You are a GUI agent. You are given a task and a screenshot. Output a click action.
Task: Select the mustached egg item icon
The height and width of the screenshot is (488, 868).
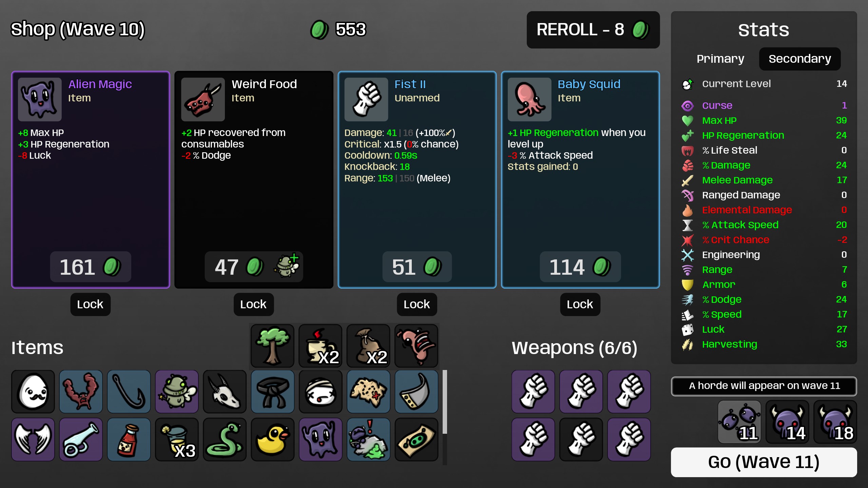[x=33, y=392]
